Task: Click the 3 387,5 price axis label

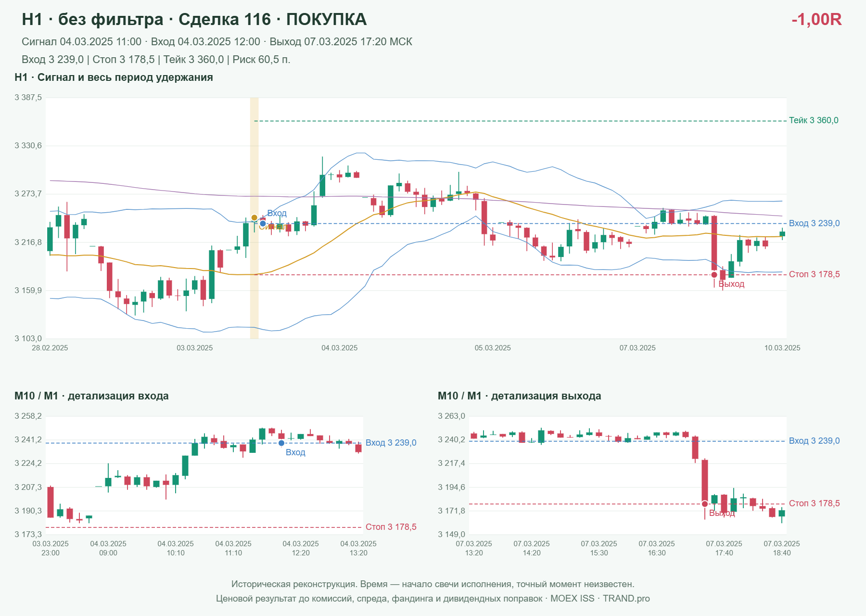Action: (x=28, y=98)
